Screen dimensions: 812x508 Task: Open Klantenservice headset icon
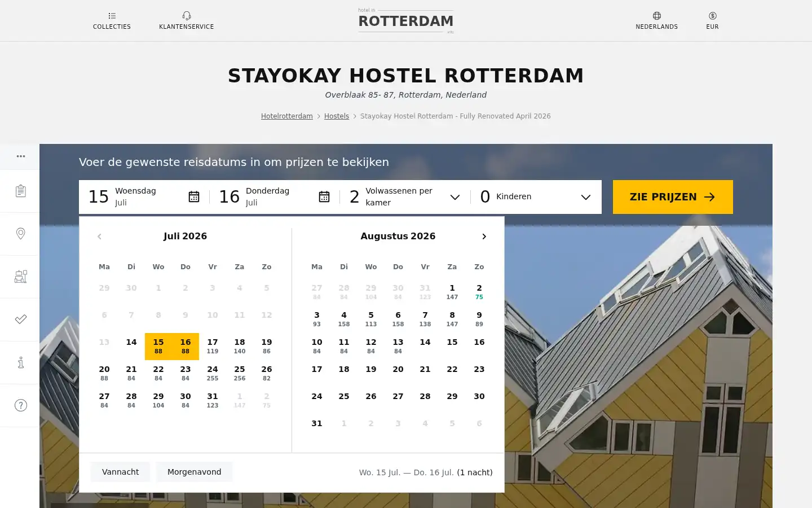tap(187, 16)
